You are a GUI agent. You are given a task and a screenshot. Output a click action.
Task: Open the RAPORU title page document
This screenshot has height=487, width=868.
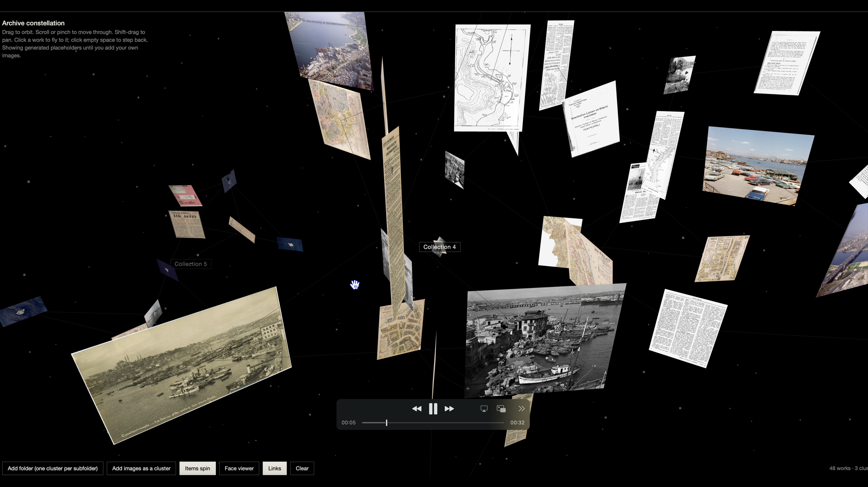coord(592,120)
